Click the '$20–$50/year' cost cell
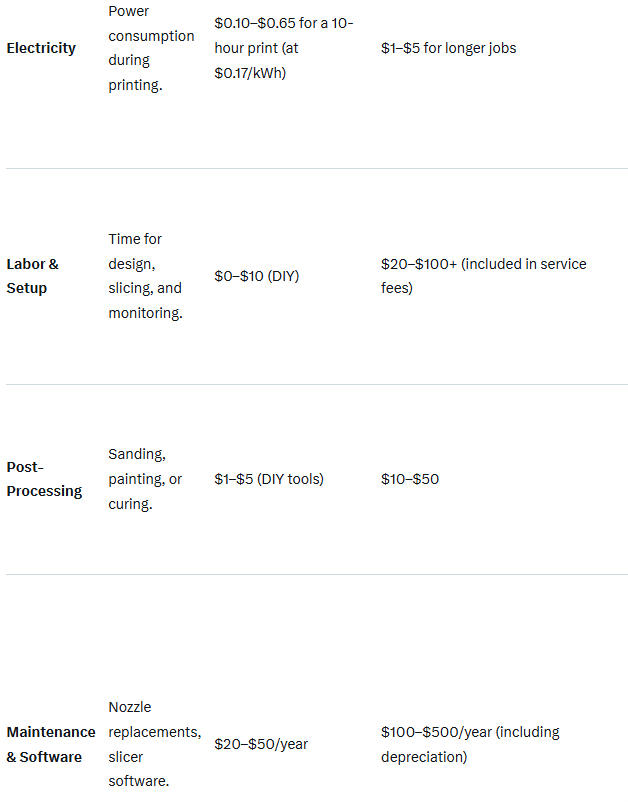The image size is (628, 802). [261, 745]
